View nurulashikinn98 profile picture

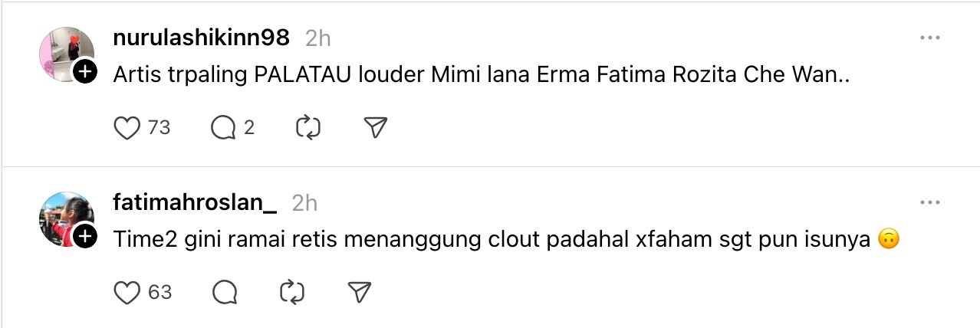point(64,52)
